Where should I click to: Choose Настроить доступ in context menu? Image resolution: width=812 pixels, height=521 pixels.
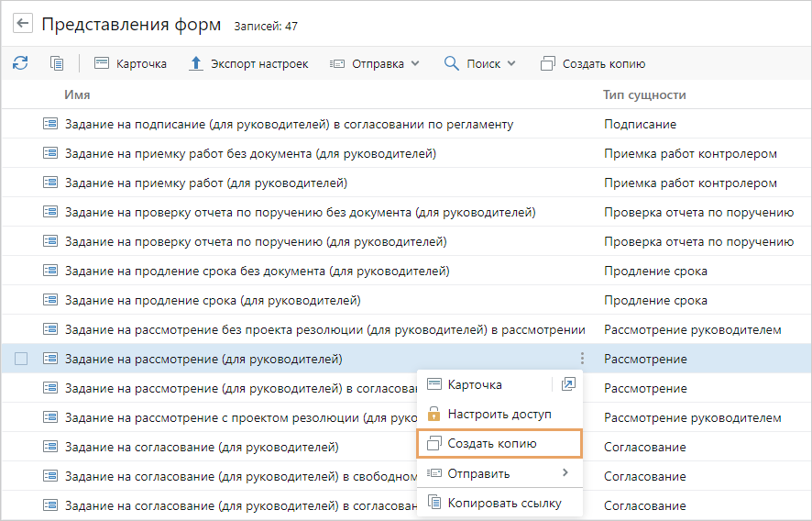499,414
